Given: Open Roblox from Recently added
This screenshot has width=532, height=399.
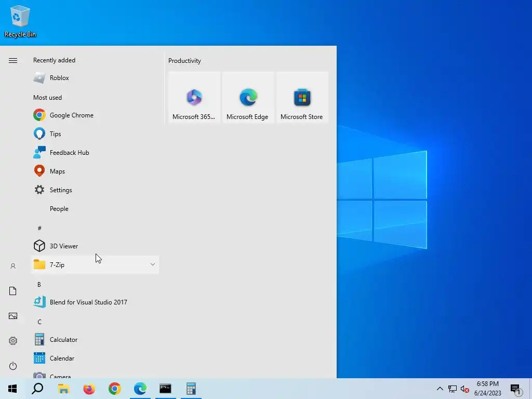Looking at the screenshot, I should [x=95, y=78].
